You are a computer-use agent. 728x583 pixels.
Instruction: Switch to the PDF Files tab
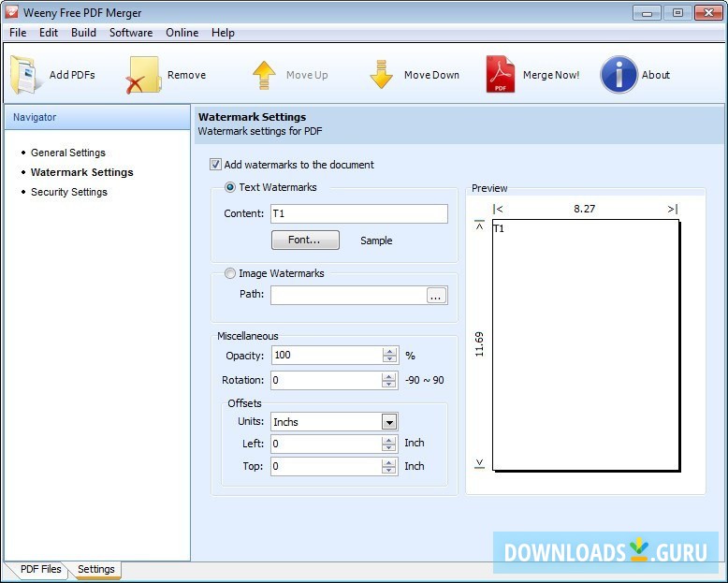40,569
